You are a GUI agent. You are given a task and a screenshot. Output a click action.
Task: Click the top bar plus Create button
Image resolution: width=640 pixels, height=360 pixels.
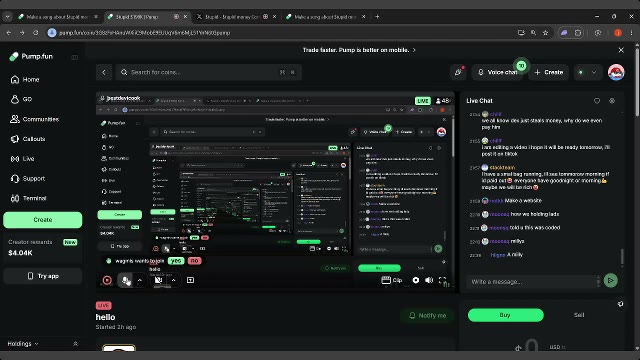[549, 72]
